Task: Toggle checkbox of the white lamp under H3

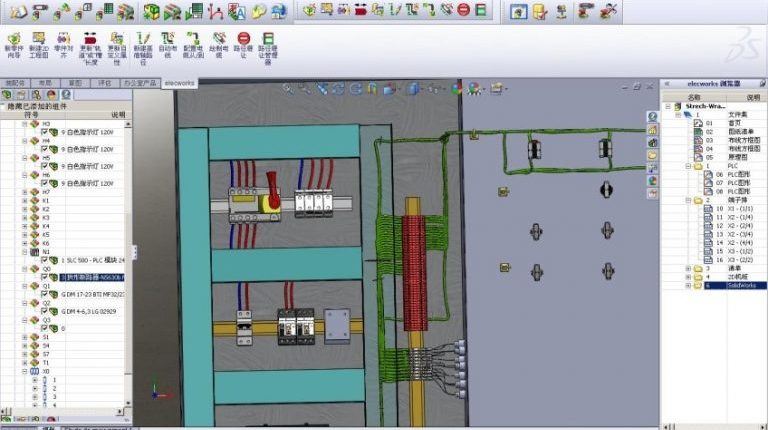Action: click(x=45, y=132)
